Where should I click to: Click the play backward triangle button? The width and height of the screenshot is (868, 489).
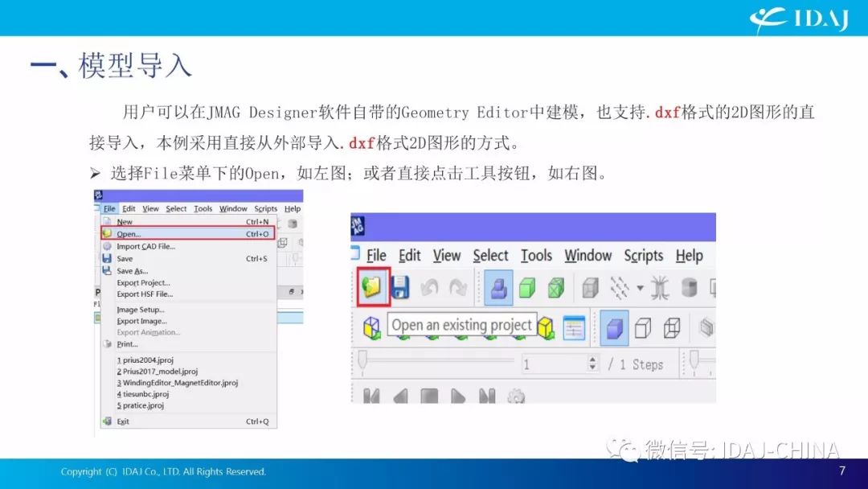point(400,396)
